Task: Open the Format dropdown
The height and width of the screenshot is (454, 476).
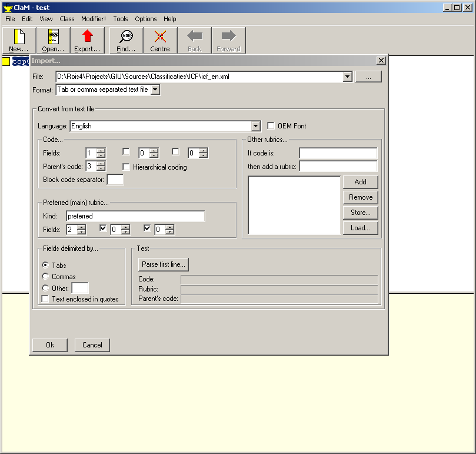Action: (155, 90)
